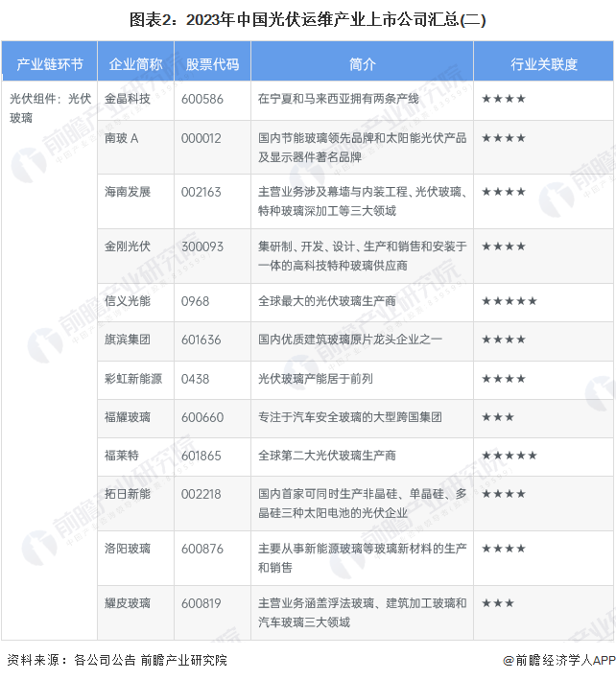Select stock code '601636'
616x680 pixels.
201,340
